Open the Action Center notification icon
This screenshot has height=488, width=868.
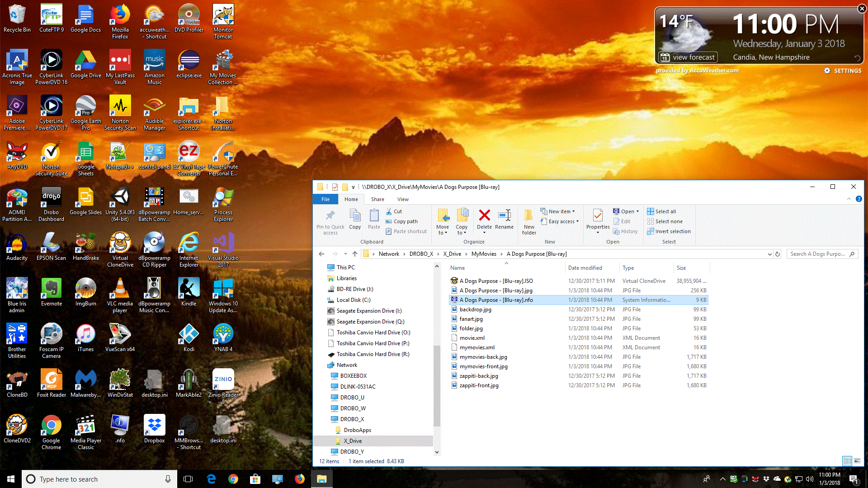854,479
